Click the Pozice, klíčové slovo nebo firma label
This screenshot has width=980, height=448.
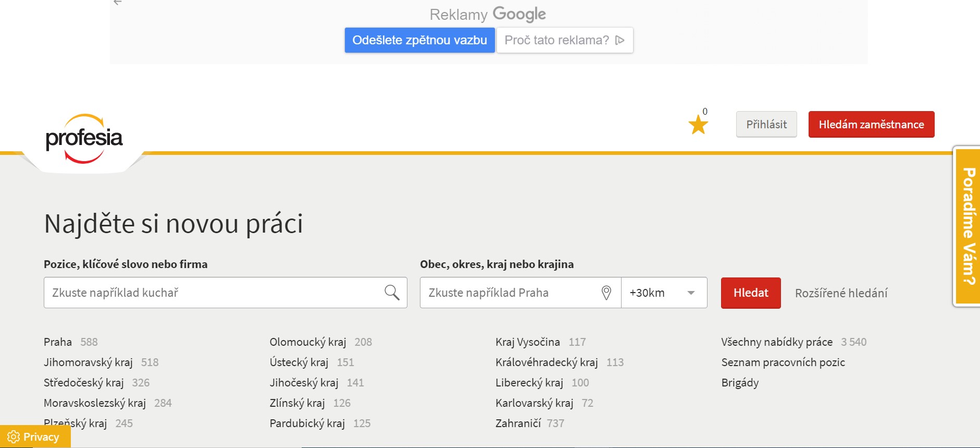pyautogui.click(x=126, y=264)
